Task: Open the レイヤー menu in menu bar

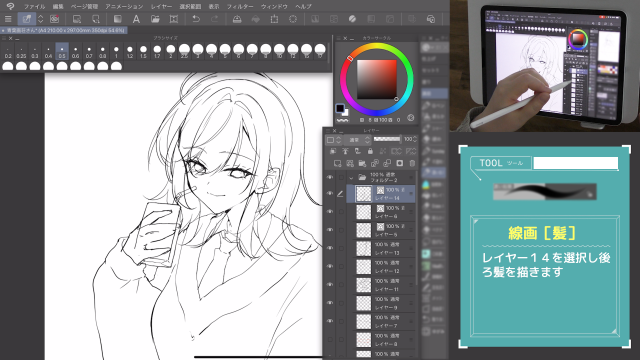Action: click(x=161, y=7)
